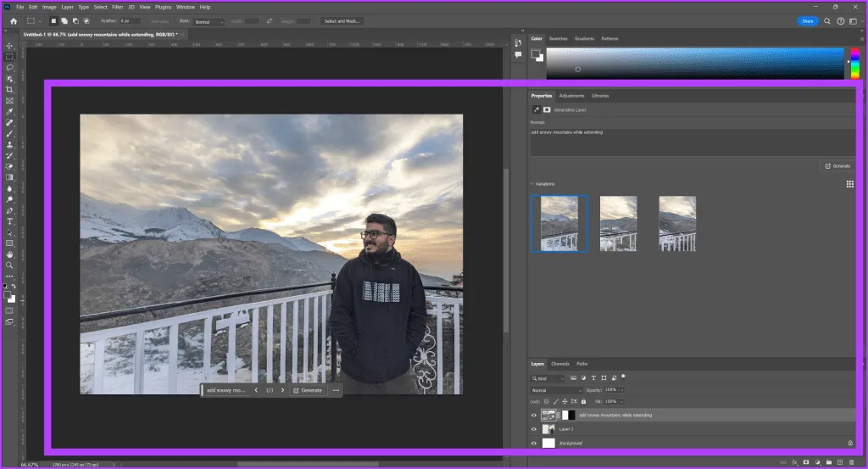This screenshot has height=469, width=868.
Task: Click the Home icon in options bar
Action: coord(13,20)
